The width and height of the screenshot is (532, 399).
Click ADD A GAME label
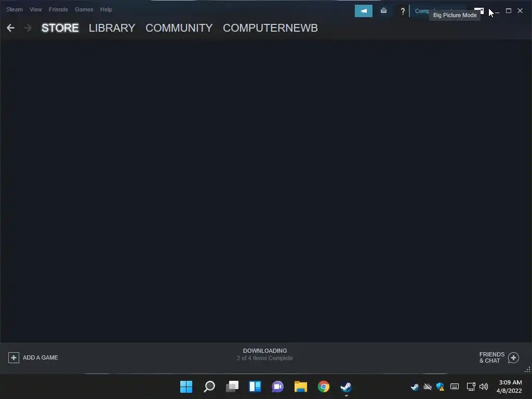(x=41, y=357)
